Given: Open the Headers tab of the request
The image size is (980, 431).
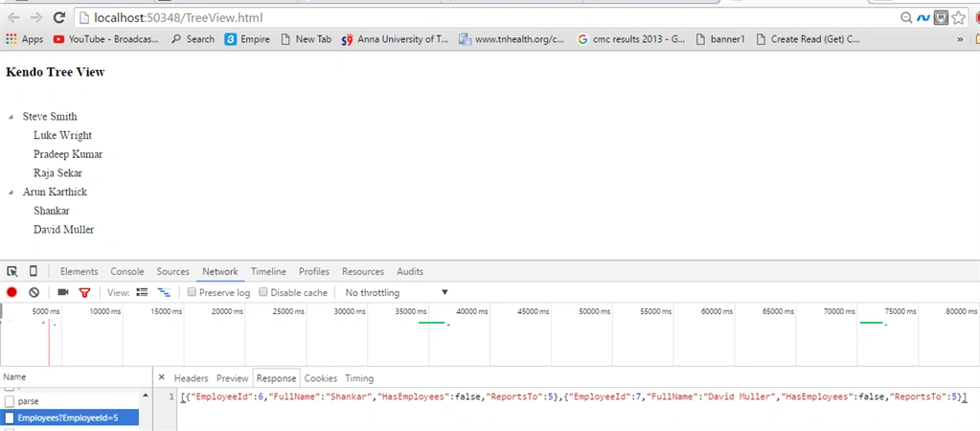Looking at the screenshot, I should [x=191, y=378].
